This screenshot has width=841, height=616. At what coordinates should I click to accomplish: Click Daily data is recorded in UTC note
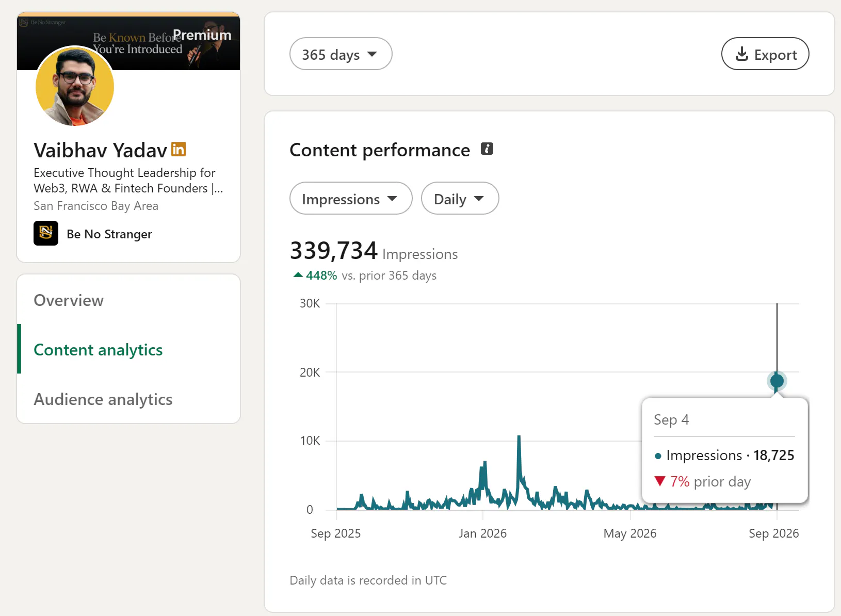[368, 580]
